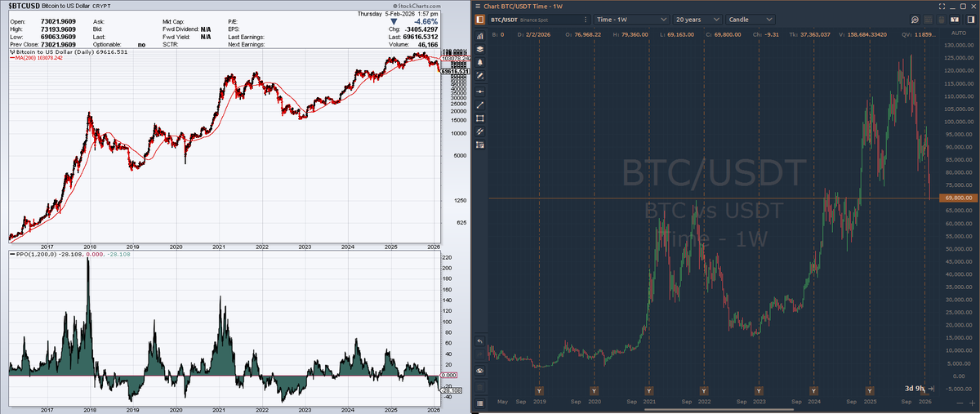
Task: Click the undo arrow in left toolbar
Action: coord(480,341)
